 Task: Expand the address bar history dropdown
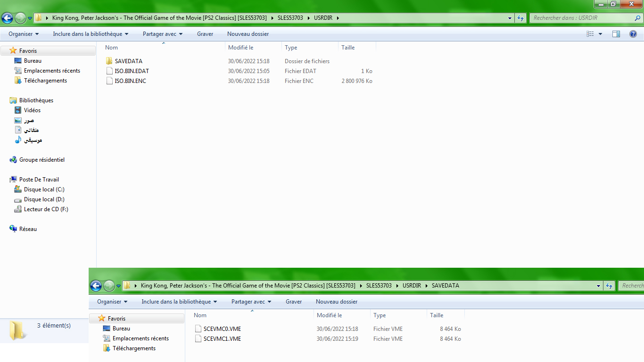[x=510, y=18]
